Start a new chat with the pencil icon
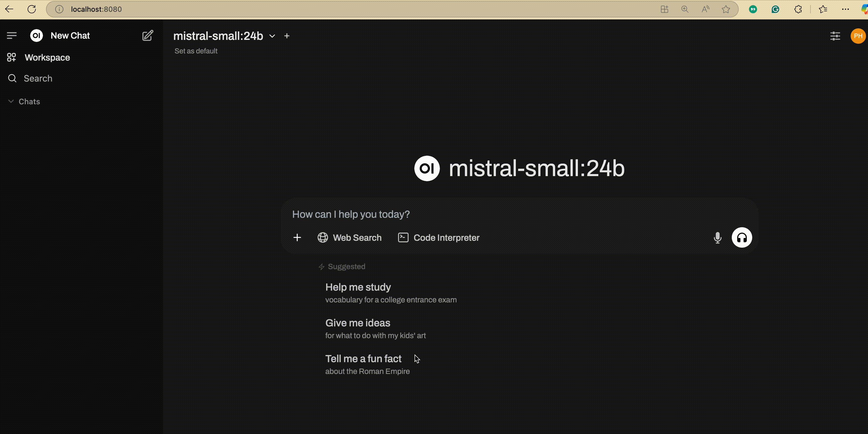The width and height of the screenshot is (868, 434). (147, 35)
